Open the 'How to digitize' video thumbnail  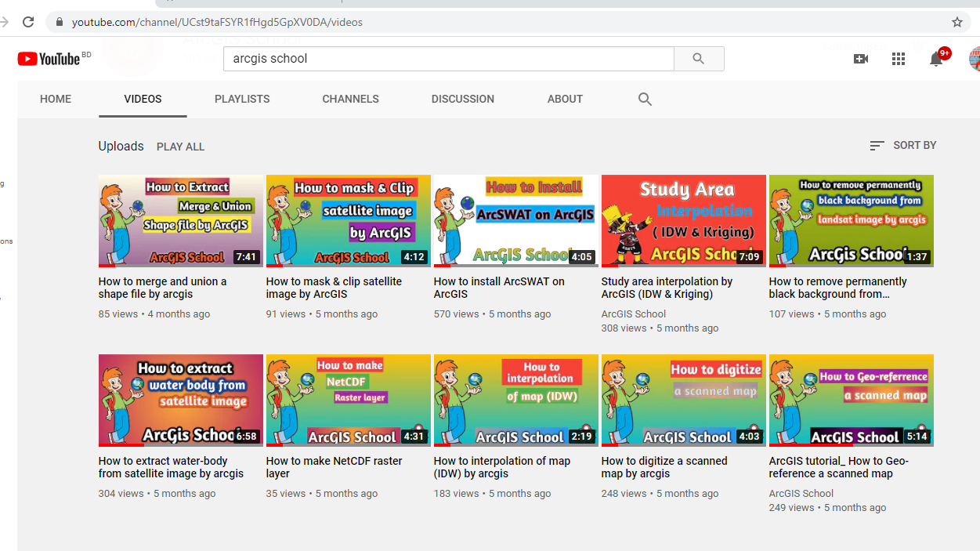click(683, 401)
